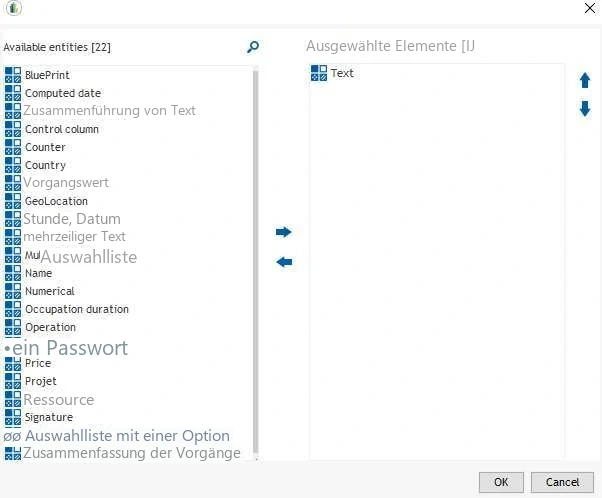This screenshot has width=602, height=498.
Task: Pick the GeoLocation entity
Action: tap(56, 201)
